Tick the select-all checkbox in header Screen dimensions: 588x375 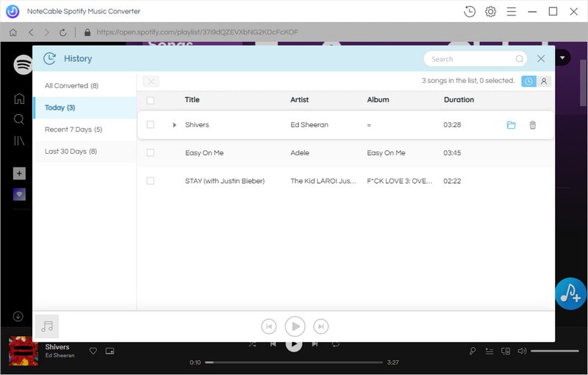coord(151,100)
